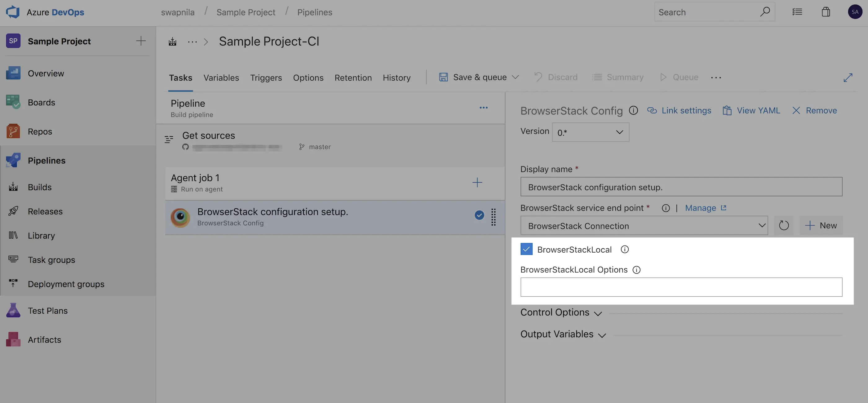
Task: Open the BrowserStack Connection endpoint dropdown
Action: 644,225
